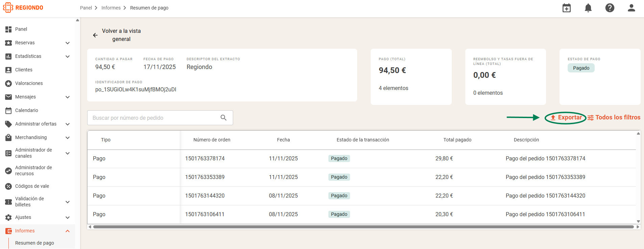Click the sidebar scroll up arrow

click(78, 20)
